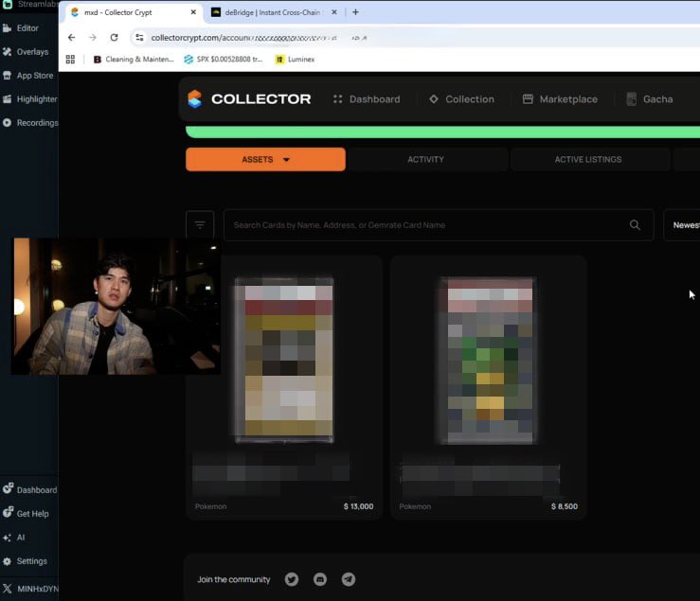Open Collection in Collector navigation
700x601 pixels.
click(461, 99)
